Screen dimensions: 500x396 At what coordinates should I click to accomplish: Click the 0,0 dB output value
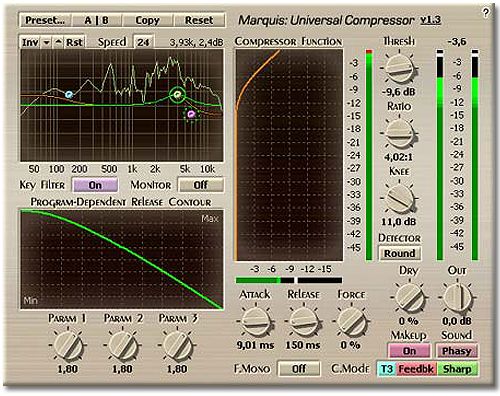[457, 321]
